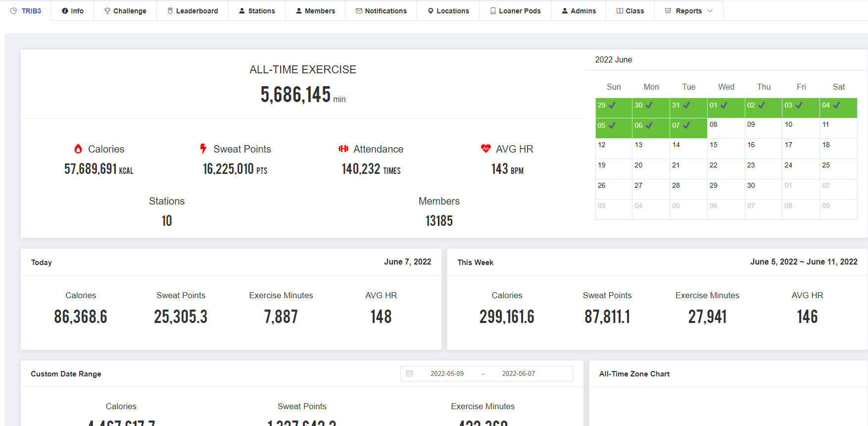
Task: Select the Stations tab
Action: 257,11
